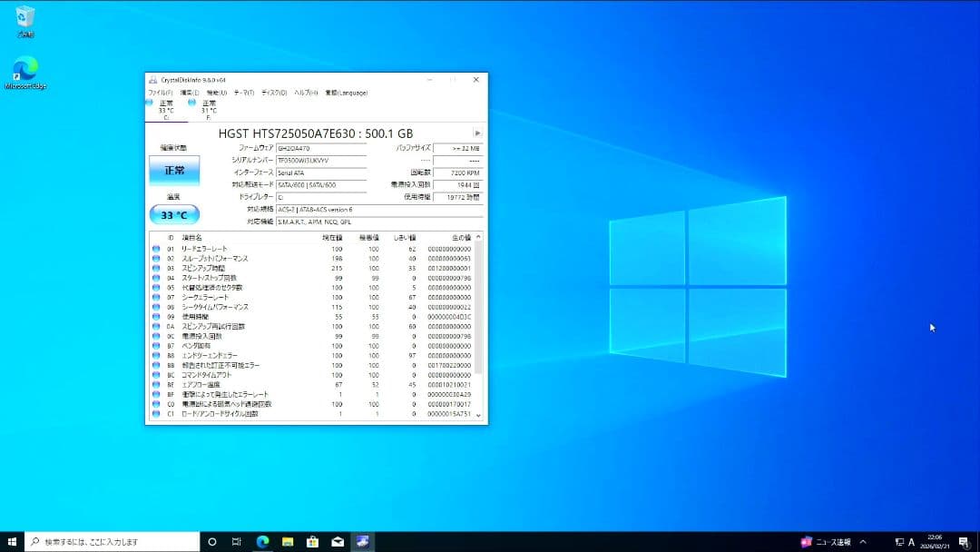980x552 pixels.
Task: Open the notification center icon
Action: click(963, 542)
